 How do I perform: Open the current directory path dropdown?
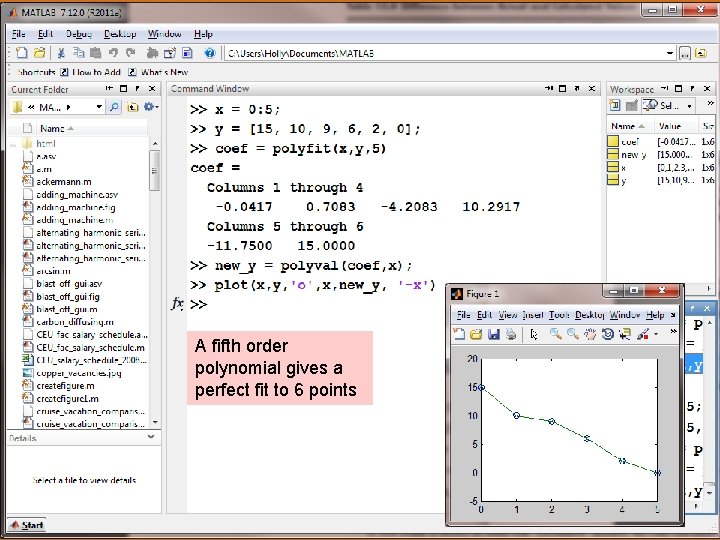point(670,54)
